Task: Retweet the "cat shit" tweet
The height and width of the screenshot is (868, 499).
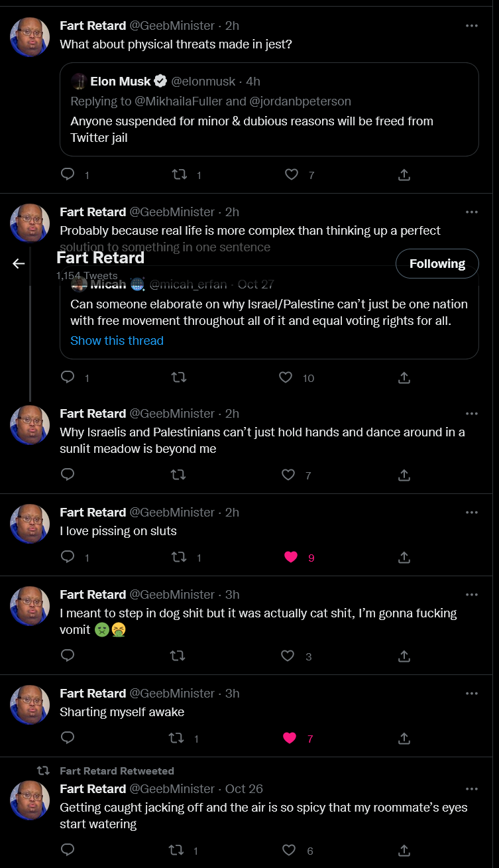Action: pyautogui.click(x=178, y=656)
